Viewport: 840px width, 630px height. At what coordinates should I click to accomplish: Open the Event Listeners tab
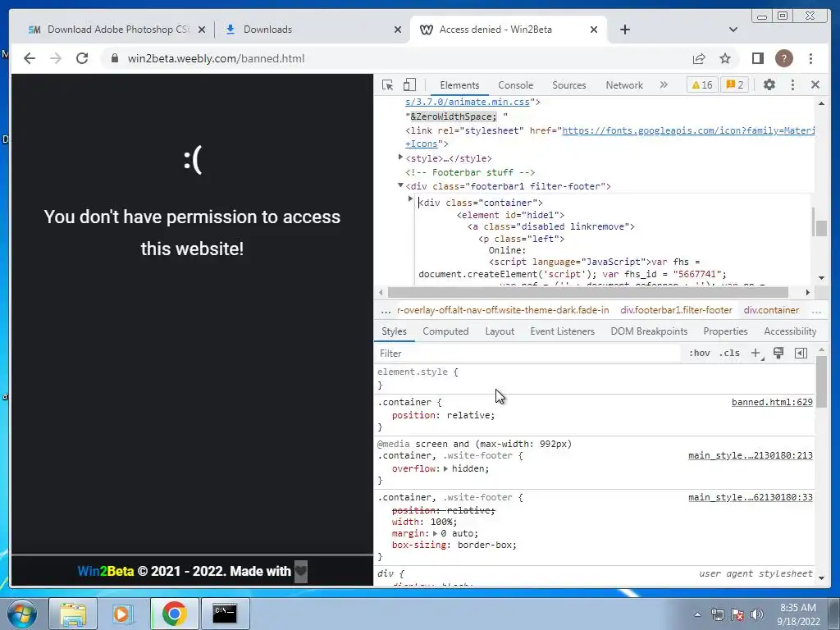pos(563,331)
